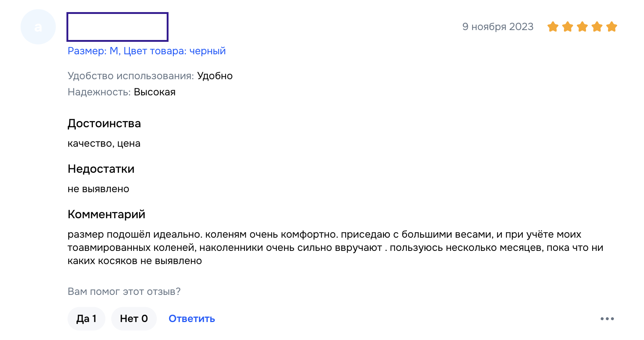Image resolution: width=644 pixels, height=340 pixels.
Task: Open the three-dot more options menu
Action: tap(607, 319)
